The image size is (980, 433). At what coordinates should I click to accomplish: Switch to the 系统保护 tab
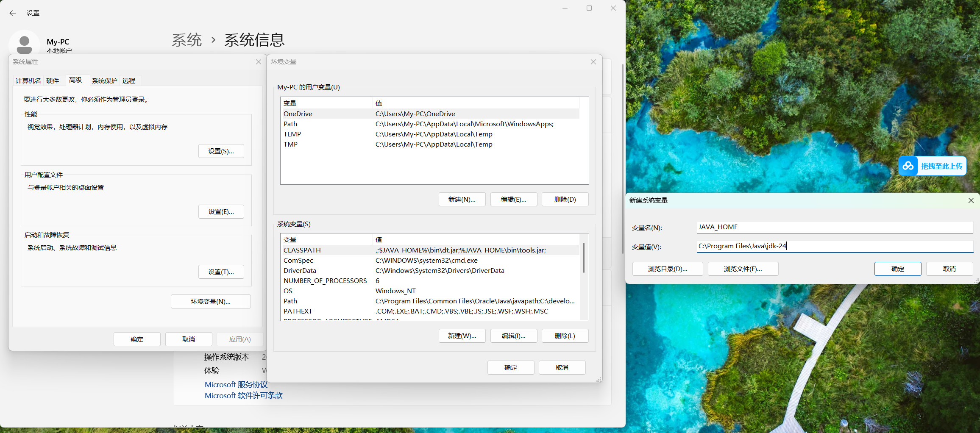pyautogui.click(x=104, y=80)
